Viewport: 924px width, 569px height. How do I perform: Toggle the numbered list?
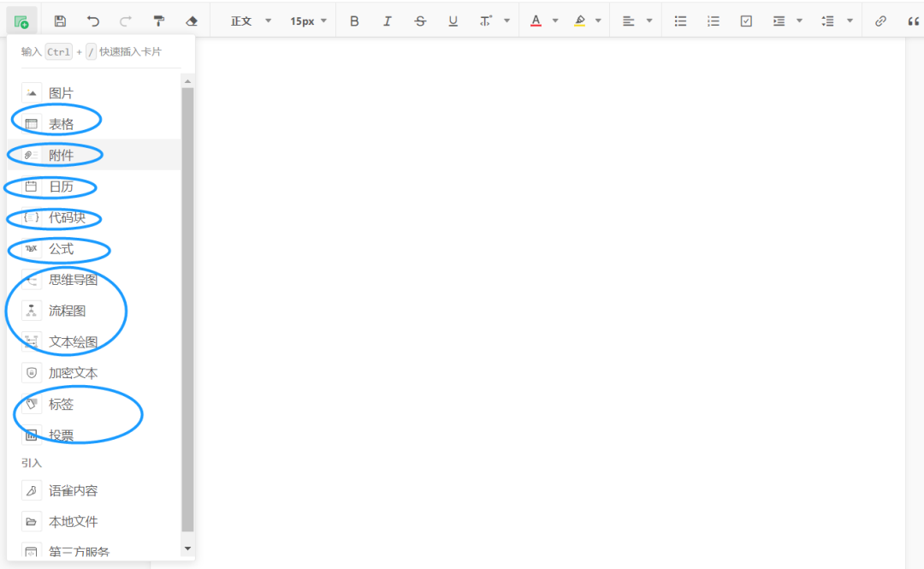click(x=714, y=21)
